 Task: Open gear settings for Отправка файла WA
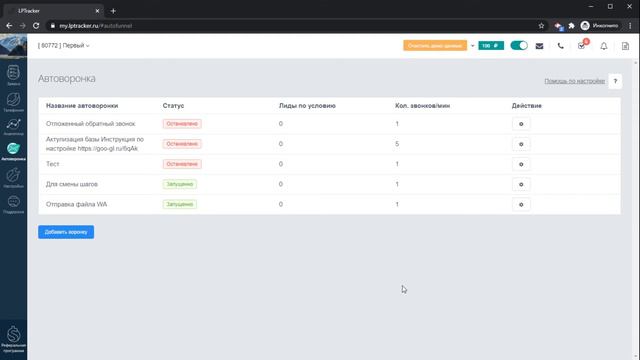pyautogui.click(x=521, y=204)
